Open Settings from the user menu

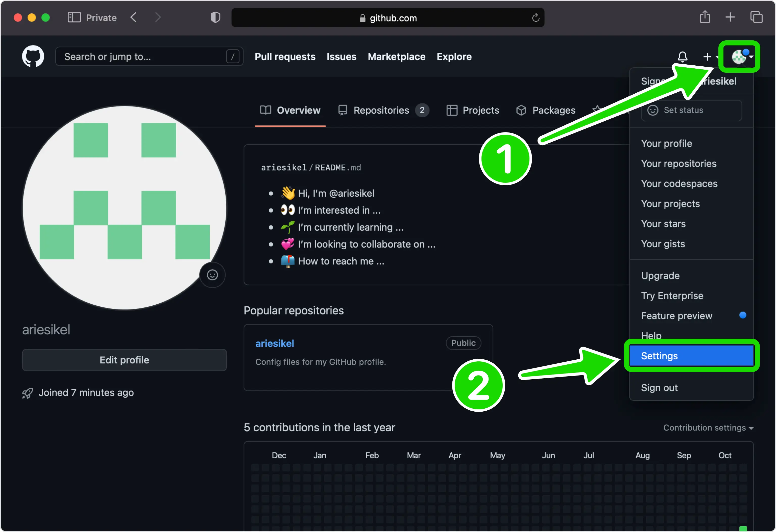click(x=691, y=356)
